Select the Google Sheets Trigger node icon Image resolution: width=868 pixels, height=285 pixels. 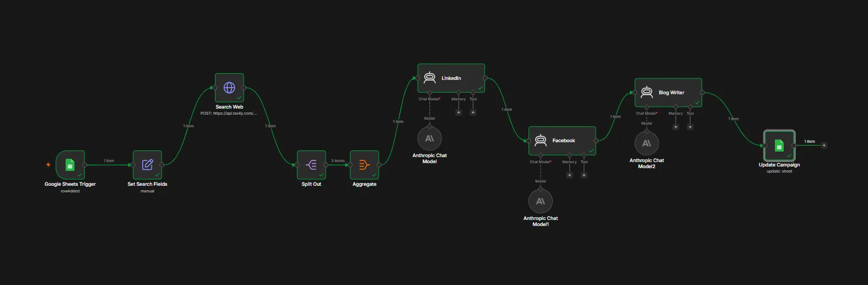[70, 165]
